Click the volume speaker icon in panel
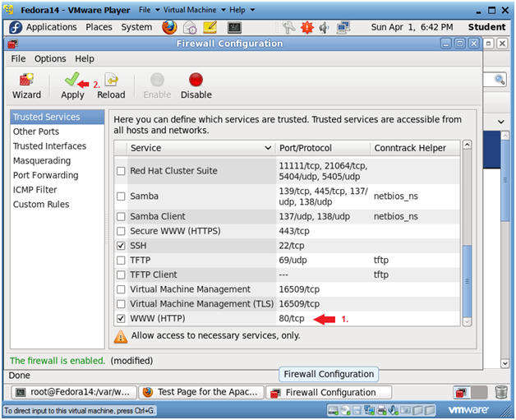 coord(323,27)
